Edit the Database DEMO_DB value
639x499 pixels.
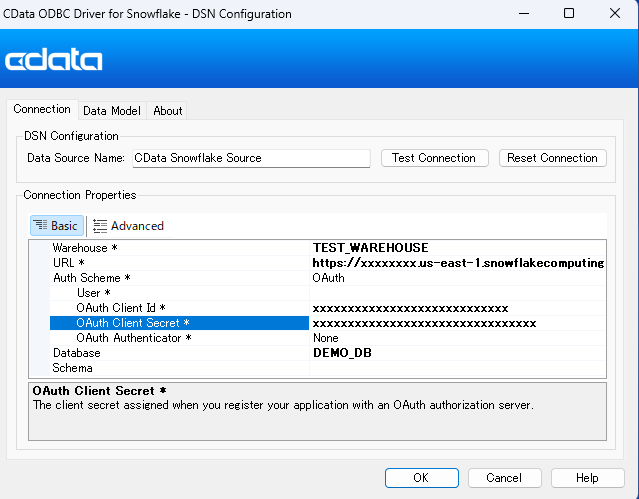coord(457,353)
